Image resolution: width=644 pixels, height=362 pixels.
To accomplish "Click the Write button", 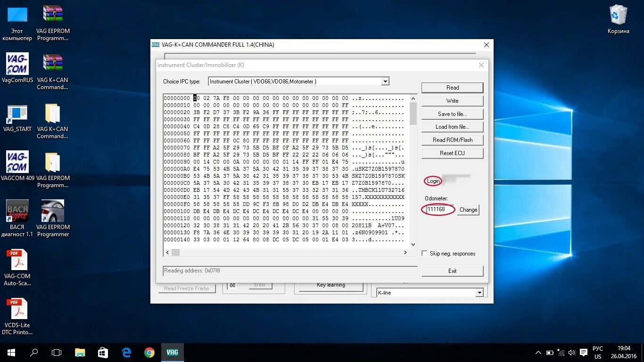I will tap(452, 101).
